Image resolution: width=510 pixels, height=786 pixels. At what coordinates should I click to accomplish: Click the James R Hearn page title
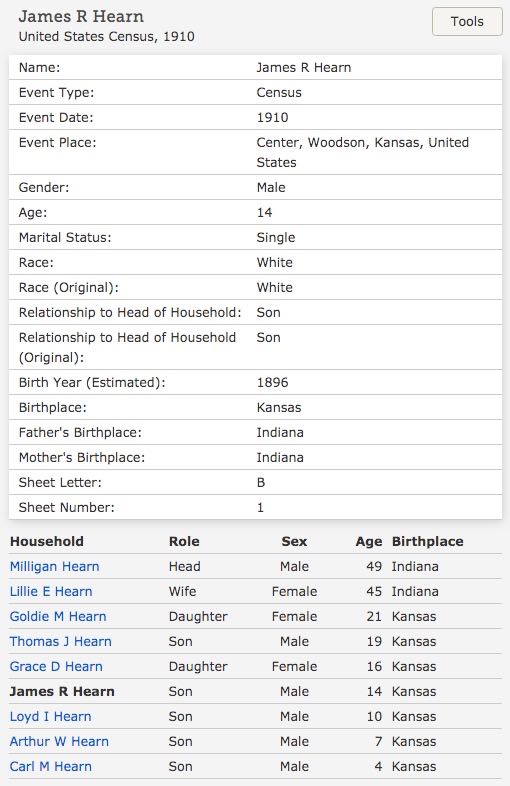[x=81, y=17]
